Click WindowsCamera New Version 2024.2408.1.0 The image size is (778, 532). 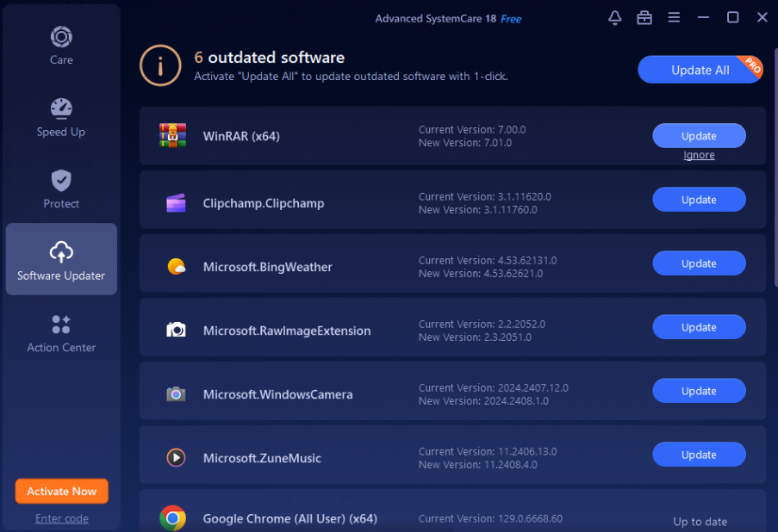483,400
